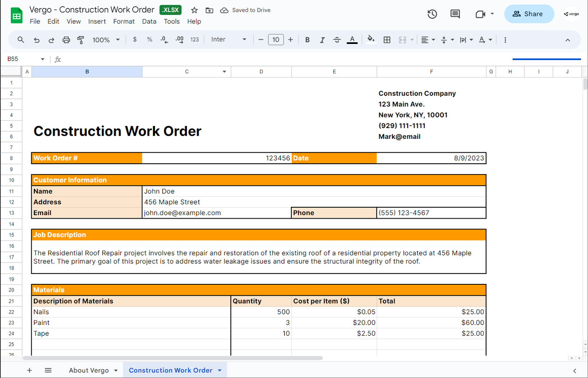Open the Format menu

tap(124, 21)
